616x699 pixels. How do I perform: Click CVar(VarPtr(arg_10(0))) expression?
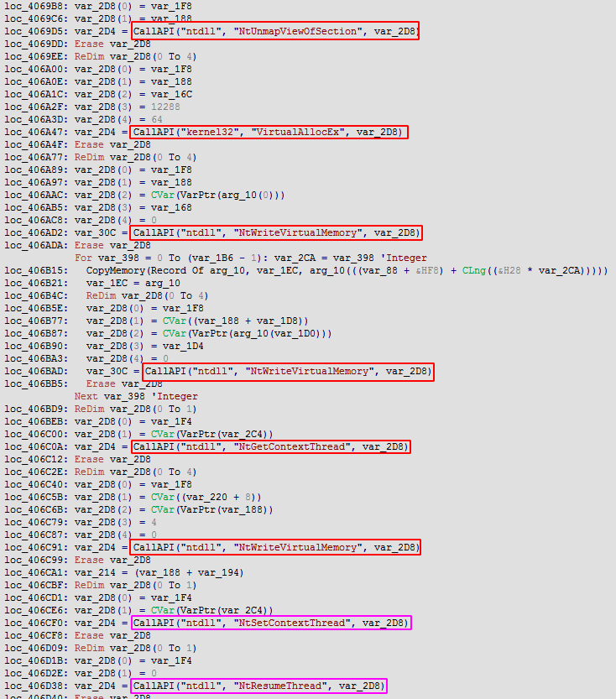(218, 195)
